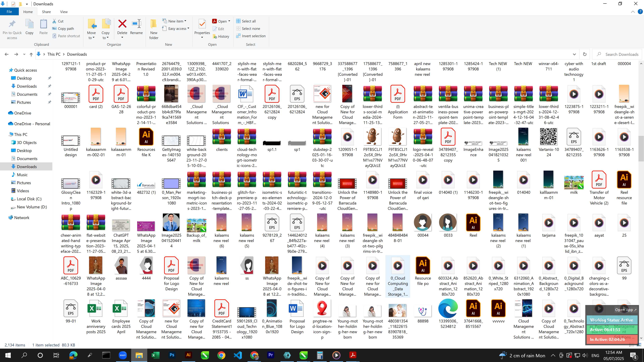Viewport: 644px width, 362px height.
Task: Switch to the View ribbon tab
Action: coord(64,12)
